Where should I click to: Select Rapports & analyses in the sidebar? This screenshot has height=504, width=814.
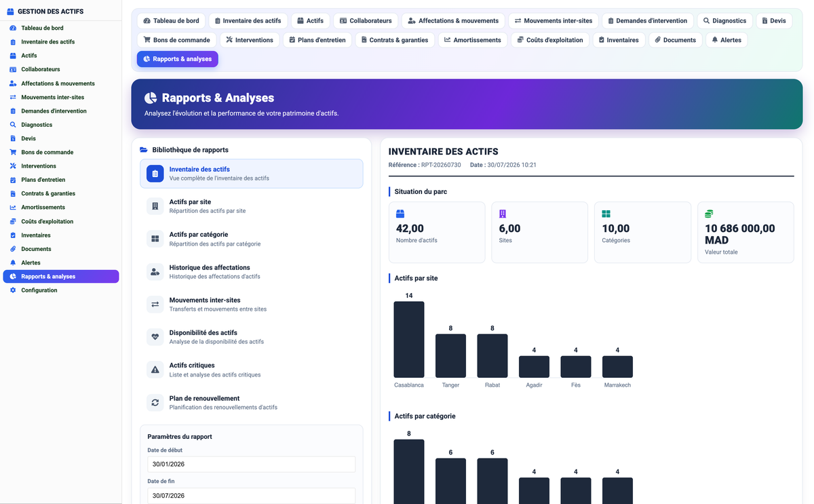coord(61,276)
